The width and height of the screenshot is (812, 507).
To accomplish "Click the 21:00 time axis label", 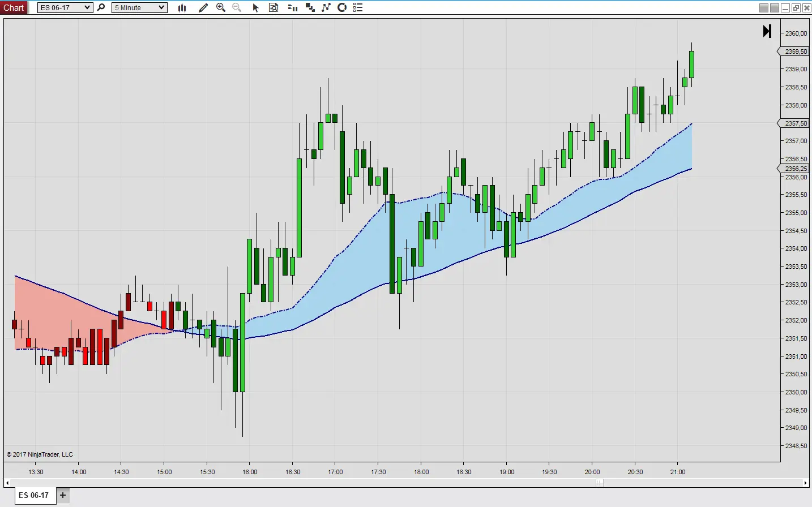I will tap(678, 472).
